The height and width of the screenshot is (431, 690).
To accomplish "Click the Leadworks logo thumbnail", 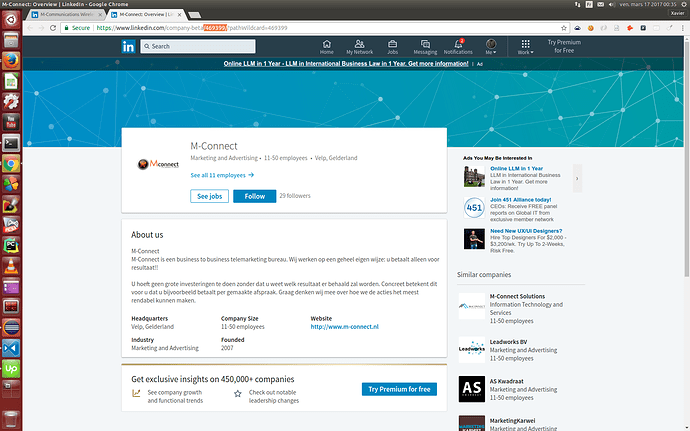I will tap(472, 350).
